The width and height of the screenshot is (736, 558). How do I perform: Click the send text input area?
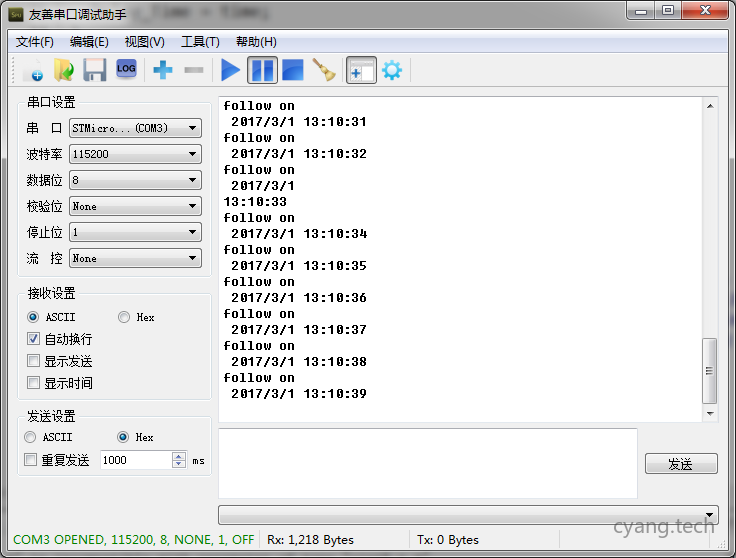click(x=427, y=462)
